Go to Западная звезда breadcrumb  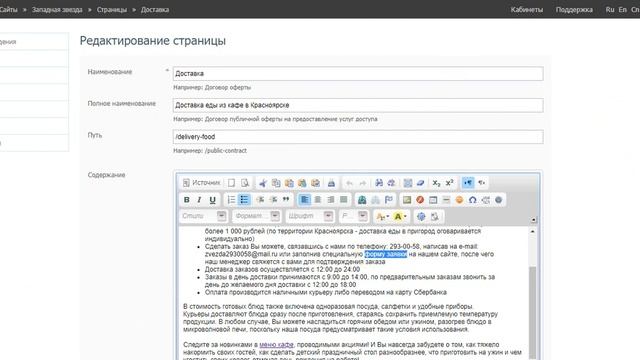pos(57,10)
